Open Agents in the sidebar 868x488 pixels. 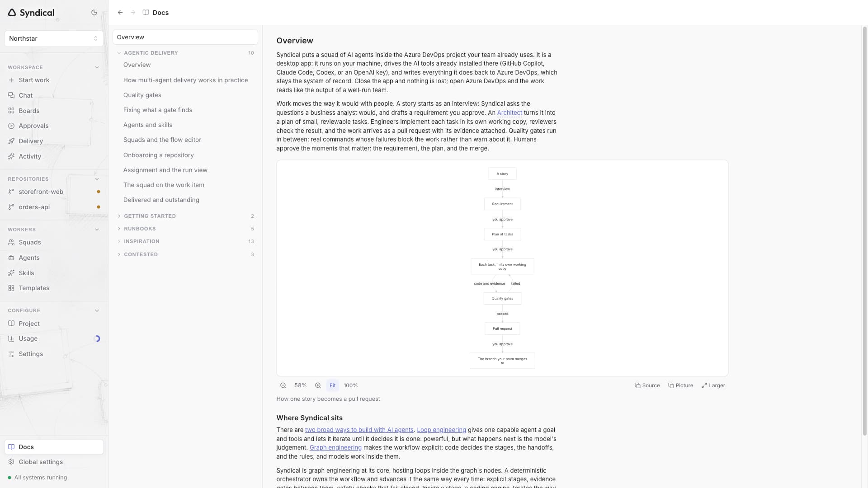click(x=54, y=258)
